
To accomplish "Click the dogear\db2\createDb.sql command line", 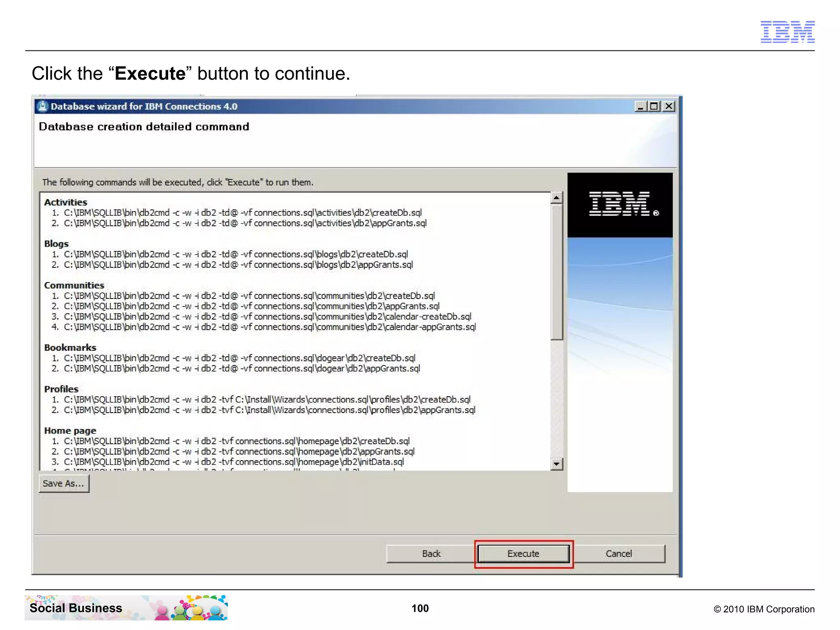I will click(234, 358).
